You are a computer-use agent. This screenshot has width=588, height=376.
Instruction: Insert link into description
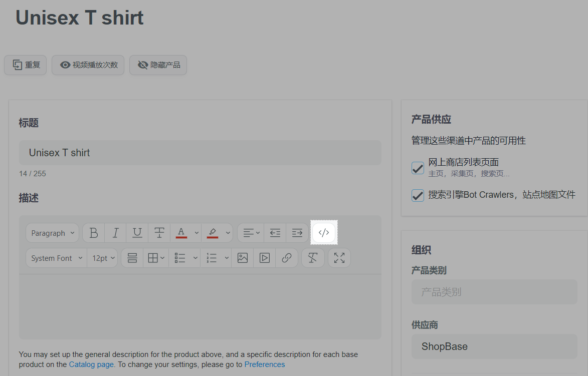coord(287,258)
